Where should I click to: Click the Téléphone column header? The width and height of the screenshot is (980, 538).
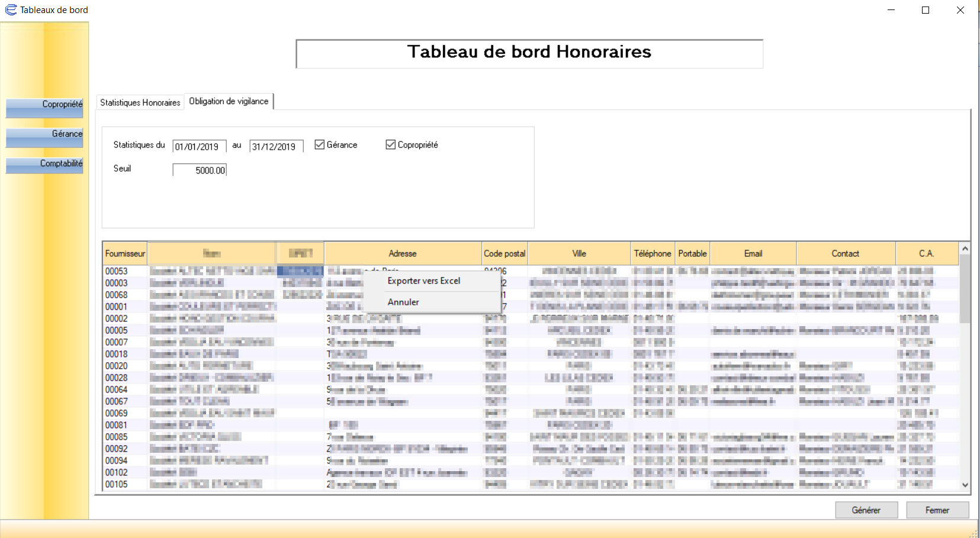click(653, 253)
